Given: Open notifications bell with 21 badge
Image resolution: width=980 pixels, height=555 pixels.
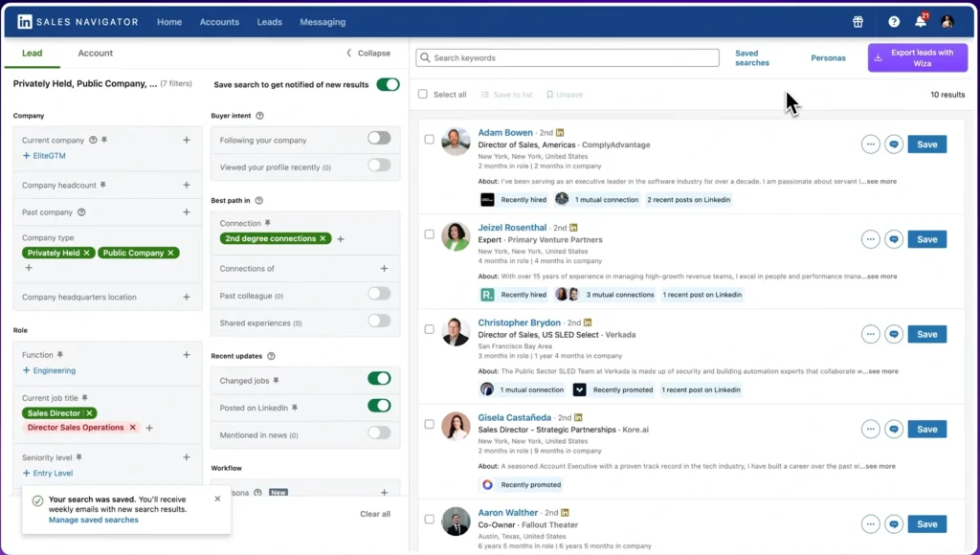Looking at the screenshot, I should [921, 21].
